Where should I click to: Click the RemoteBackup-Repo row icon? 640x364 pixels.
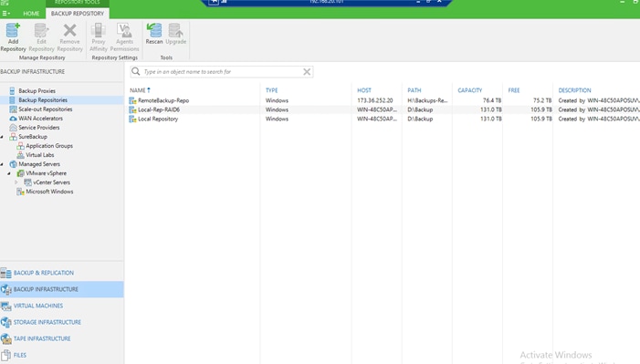[x=132, y=100]
